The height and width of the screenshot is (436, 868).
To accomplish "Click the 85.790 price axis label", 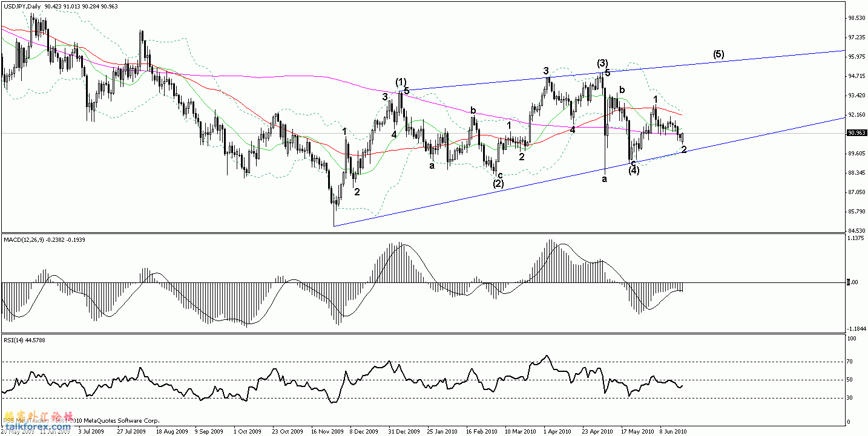I will pyautogui.click(x=856, y=212).
